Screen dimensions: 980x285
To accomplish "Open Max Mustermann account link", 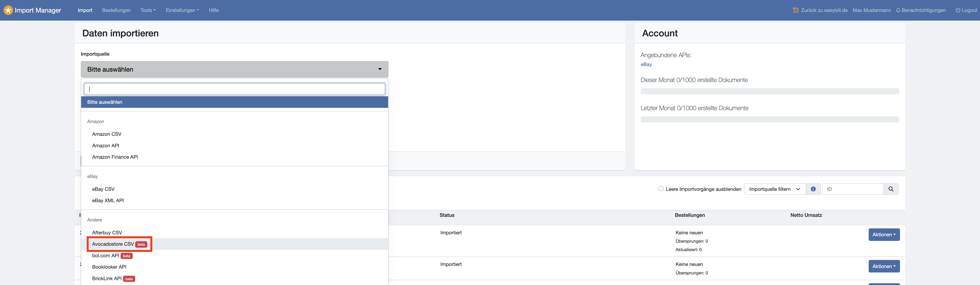I will (872, 10).
